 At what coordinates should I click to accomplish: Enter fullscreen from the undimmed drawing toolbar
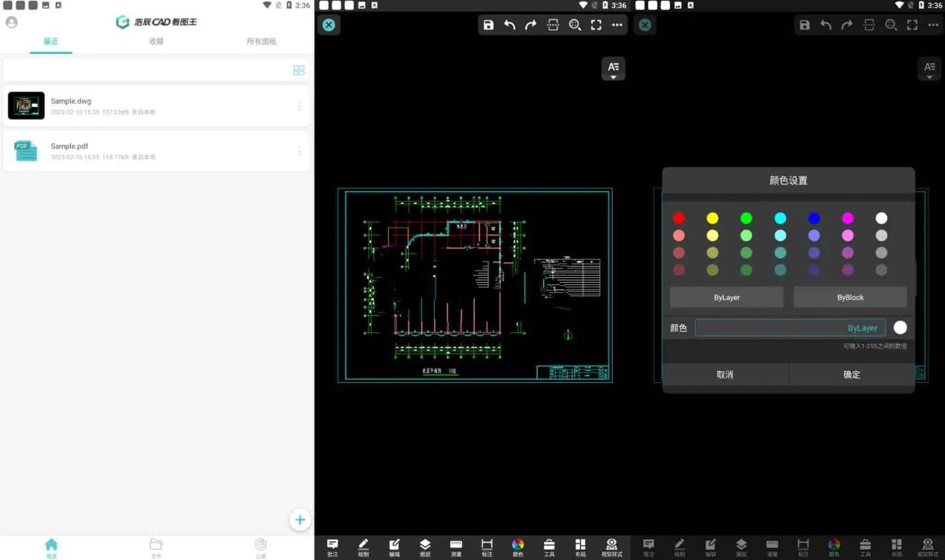(596, 25)
